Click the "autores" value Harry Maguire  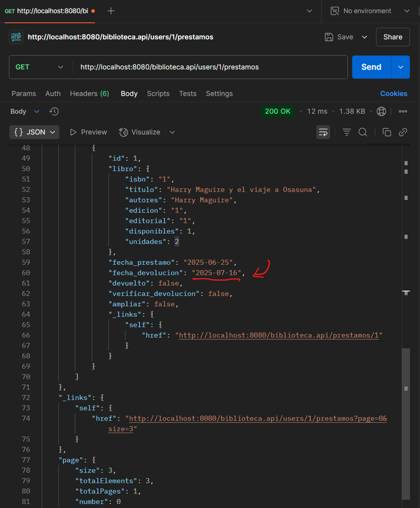point(202,200)
